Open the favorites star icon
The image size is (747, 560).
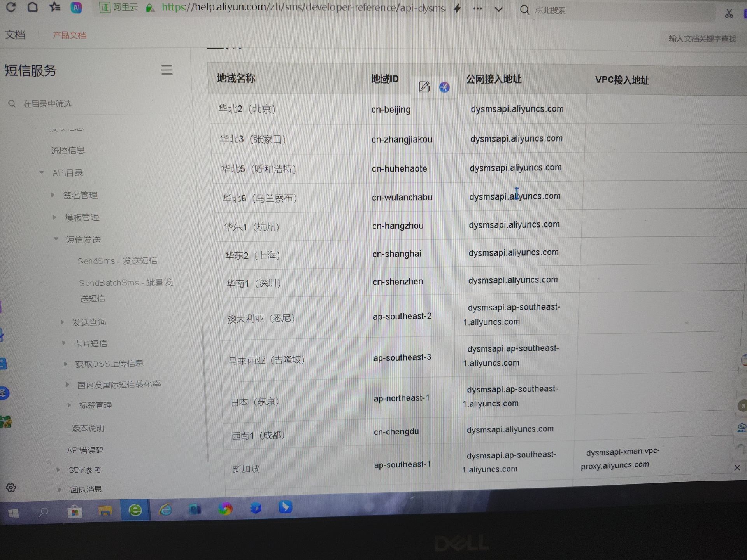tap(54, 7)
